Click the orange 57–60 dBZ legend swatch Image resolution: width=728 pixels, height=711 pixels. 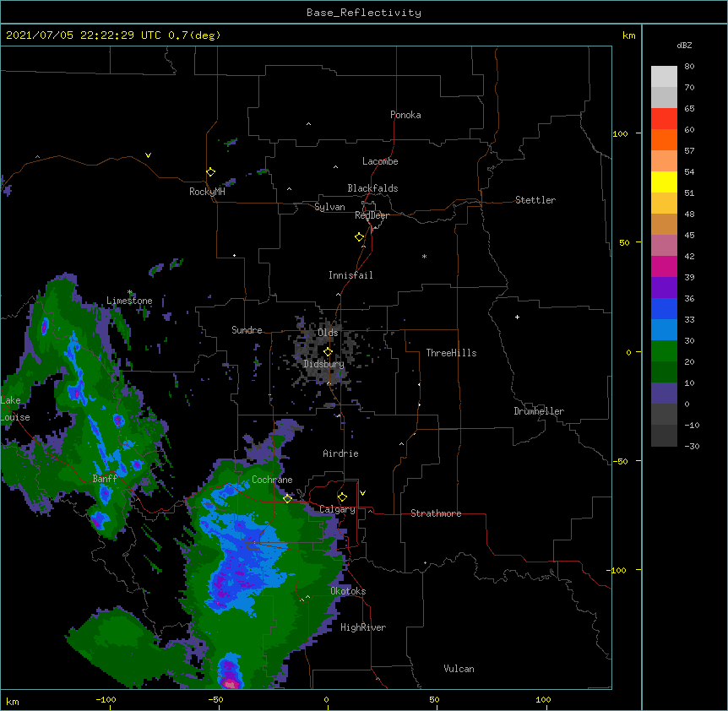664,139
